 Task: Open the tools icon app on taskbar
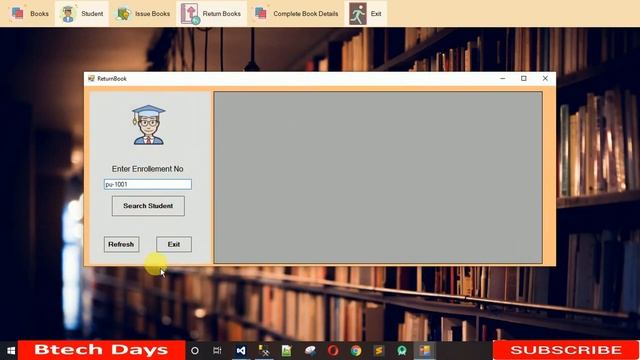264,351
